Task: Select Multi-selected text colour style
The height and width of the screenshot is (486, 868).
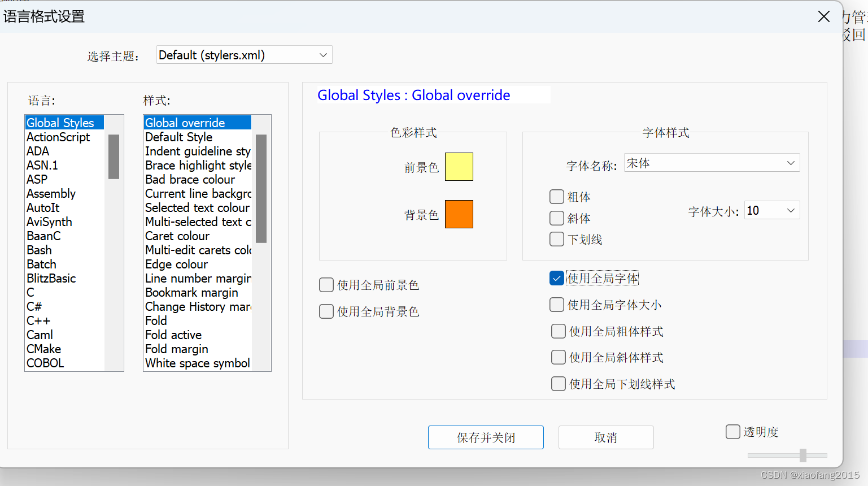Action: 198,222
